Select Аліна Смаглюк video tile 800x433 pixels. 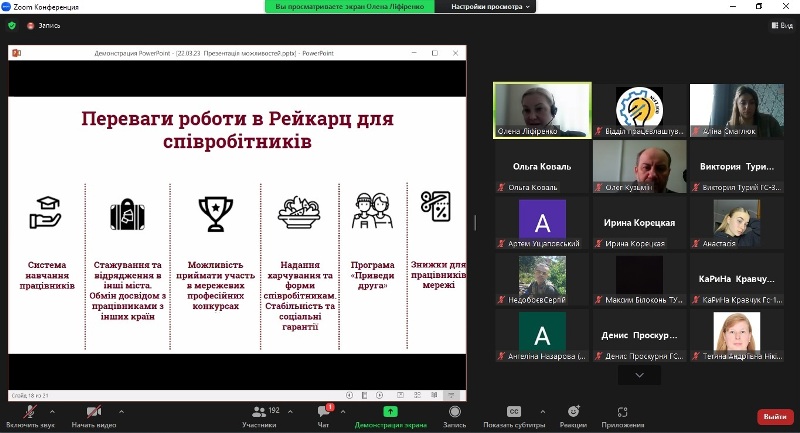(737, 111)
